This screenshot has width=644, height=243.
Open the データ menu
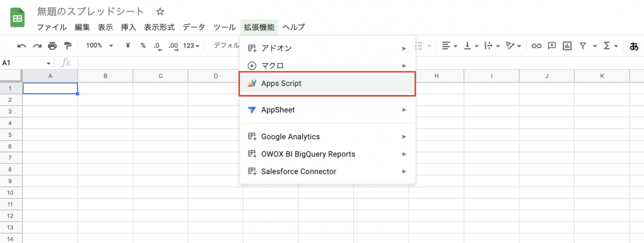(x=194, y=27)
